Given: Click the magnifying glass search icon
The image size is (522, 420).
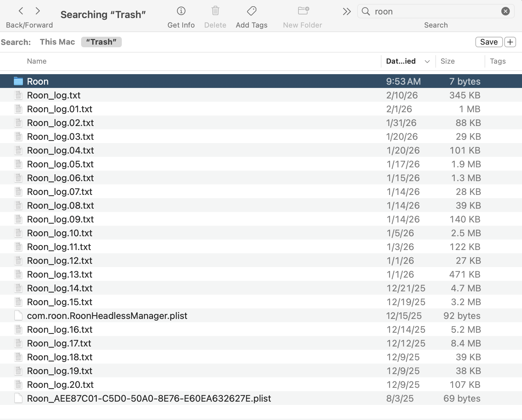Looking at the screenshot, I should (366, 11).
